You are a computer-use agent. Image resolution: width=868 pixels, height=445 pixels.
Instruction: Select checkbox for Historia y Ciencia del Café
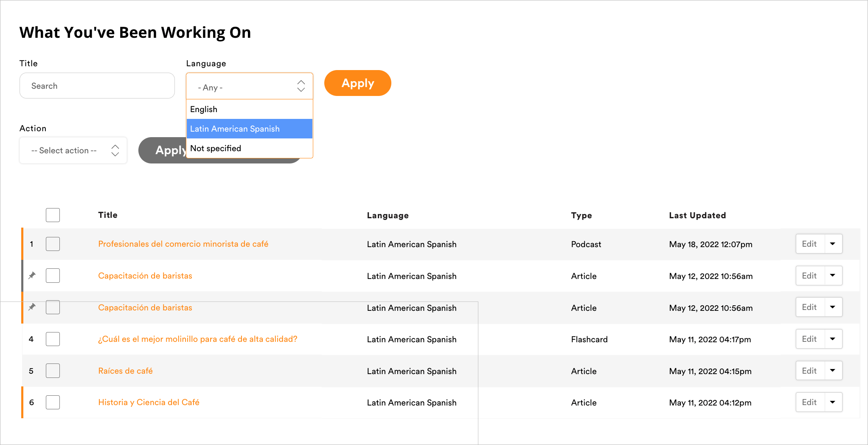click(x=53, y=402)
